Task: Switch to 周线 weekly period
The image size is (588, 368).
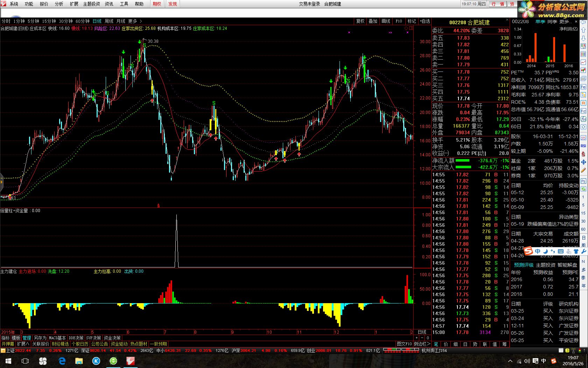Action: (x=109, y=21)
